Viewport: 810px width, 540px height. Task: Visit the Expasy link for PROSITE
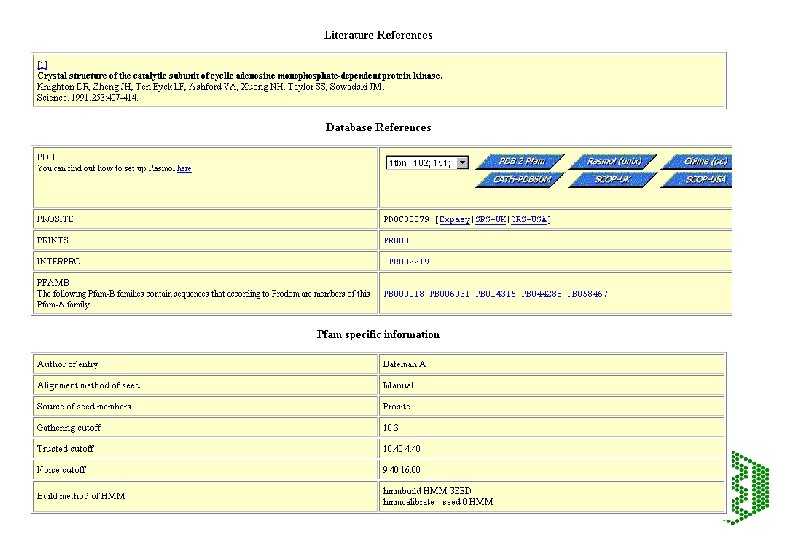pyautogui.click(x=454, y=219)
